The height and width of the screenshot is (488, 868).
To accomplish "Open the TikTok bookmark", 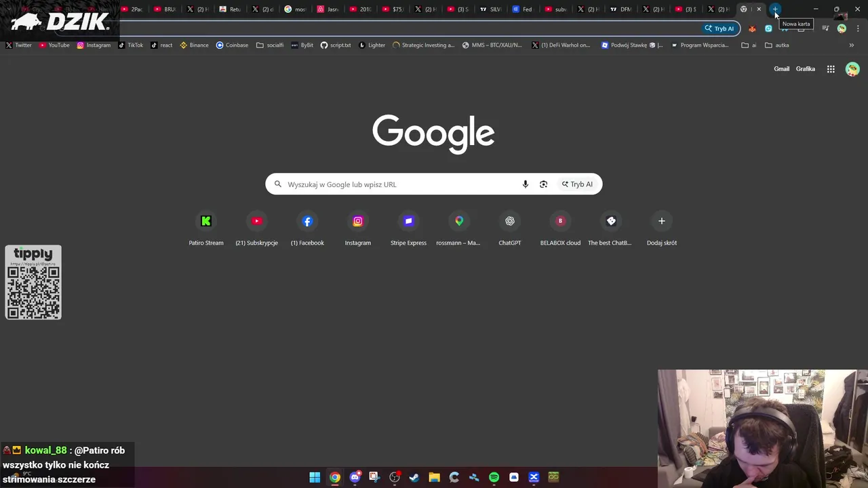I will point(131,45).
